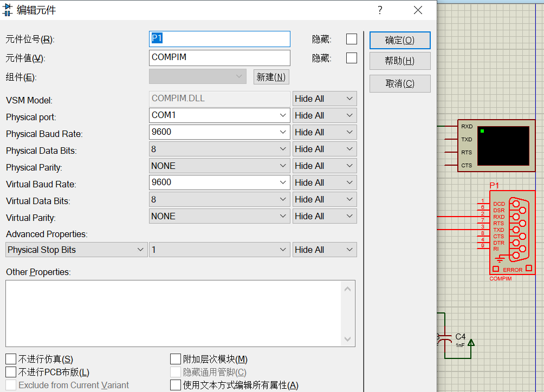Open Hide All dropdown for Physical Baud Rate
The height and width of the screenshot is (392, 544).
325,132
